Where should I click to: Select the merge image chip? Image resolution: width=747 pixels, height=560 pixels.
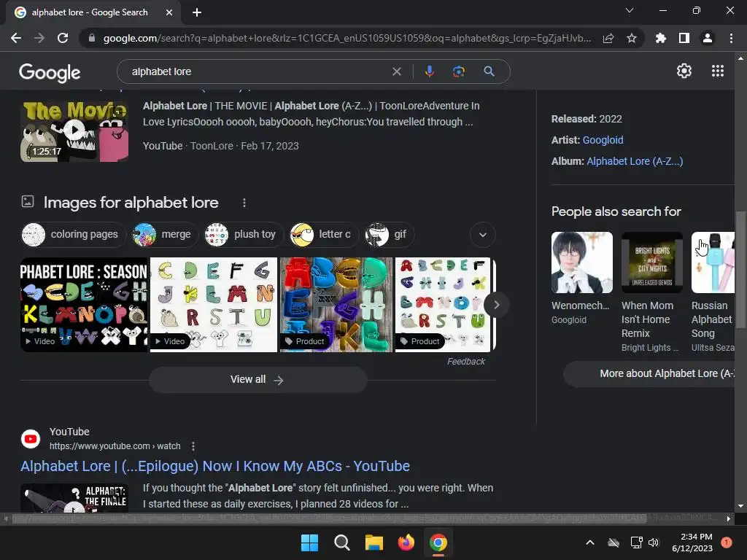click(x=165, y=234)
